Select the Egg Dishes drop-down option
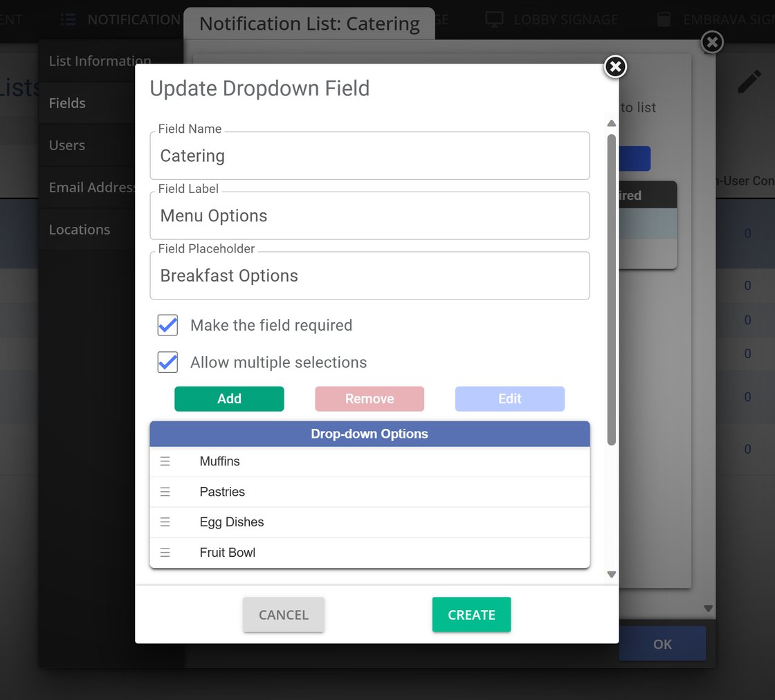 (x=232, y=522)
